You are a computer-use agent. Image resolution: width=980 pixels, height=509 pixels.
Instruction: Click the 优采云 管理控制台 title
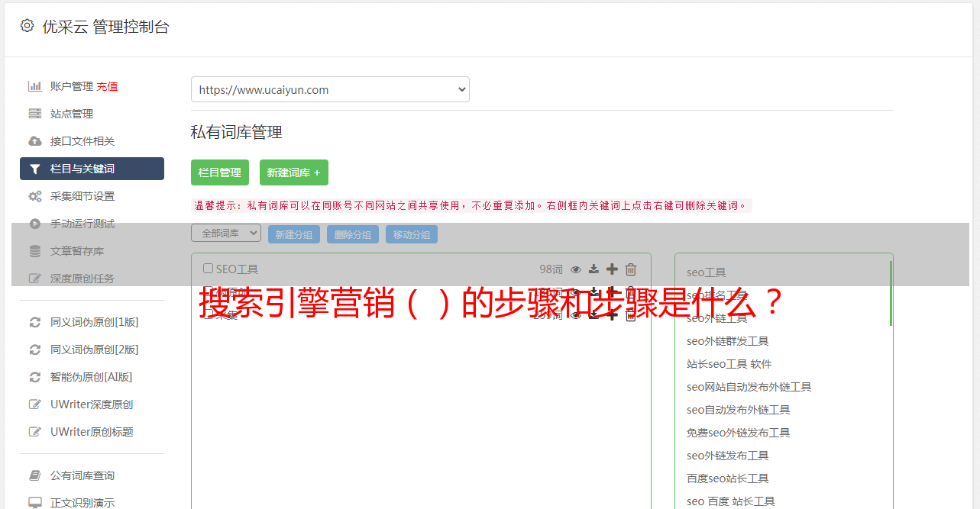coord(105,27)
